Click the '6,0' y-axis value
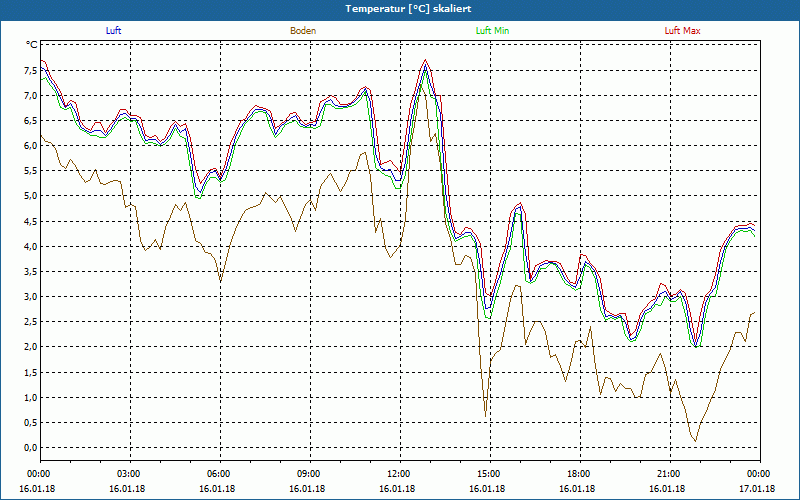Screen dimensions: 800x500 (x=31, y=146)
